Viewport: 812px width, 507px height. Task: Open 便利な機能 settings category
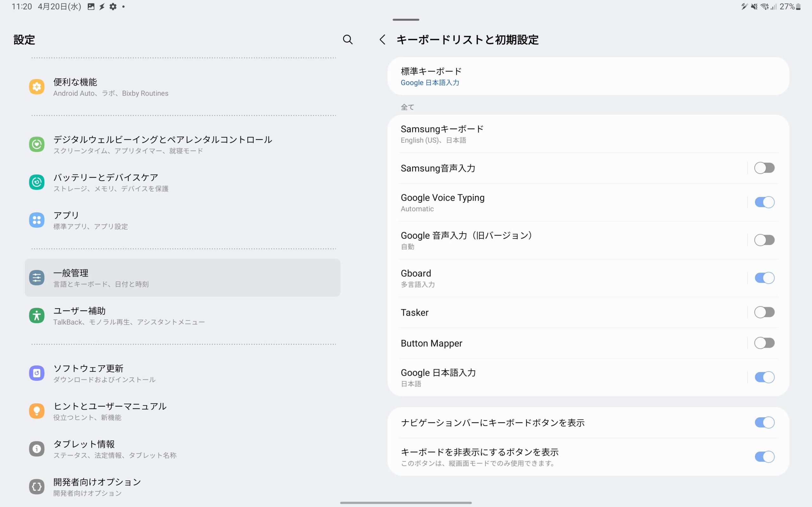click(x=183, y=87)
